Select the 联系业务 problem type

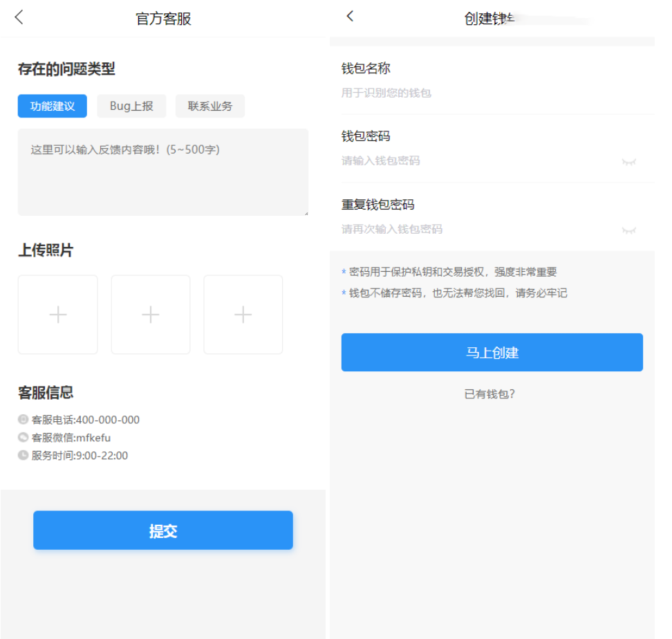point(210,106)
